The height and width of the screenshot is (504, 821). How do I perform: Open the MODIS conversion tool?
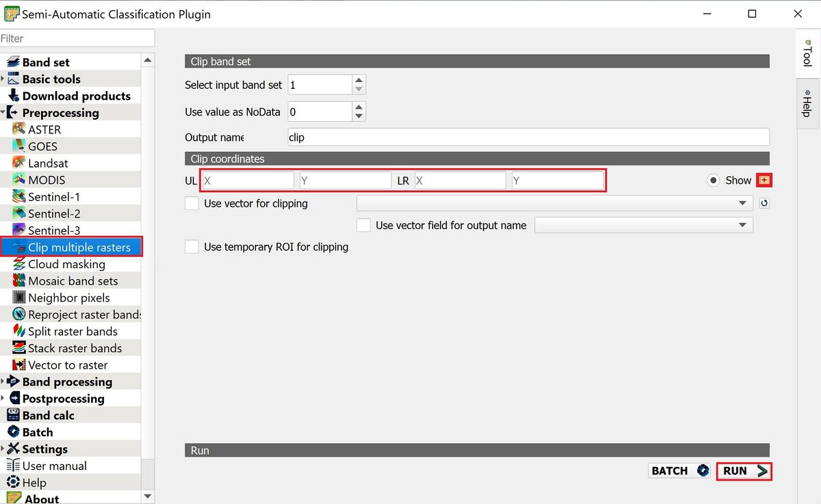click(x=49, y=179)
